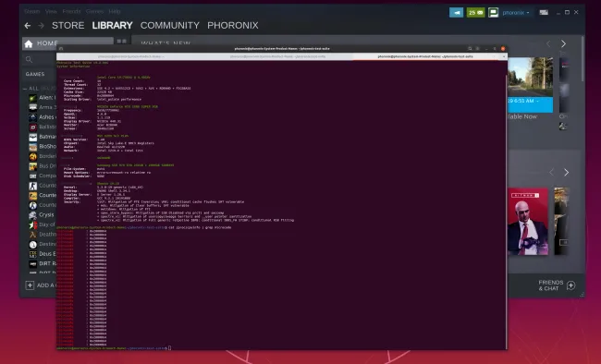This screenshot has height=364, width=601.
Task: Open the GAMES filter dropdown in sidebar
Action: pos(35,74)
